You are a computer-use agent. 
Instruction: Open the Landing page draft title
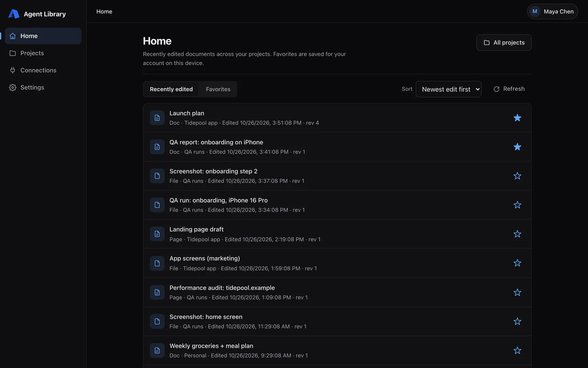[197, 229]
